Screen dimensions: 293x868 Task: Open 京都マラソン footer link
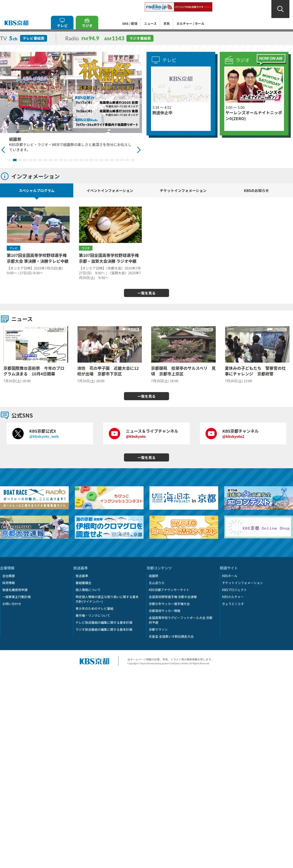pos(158,629)
